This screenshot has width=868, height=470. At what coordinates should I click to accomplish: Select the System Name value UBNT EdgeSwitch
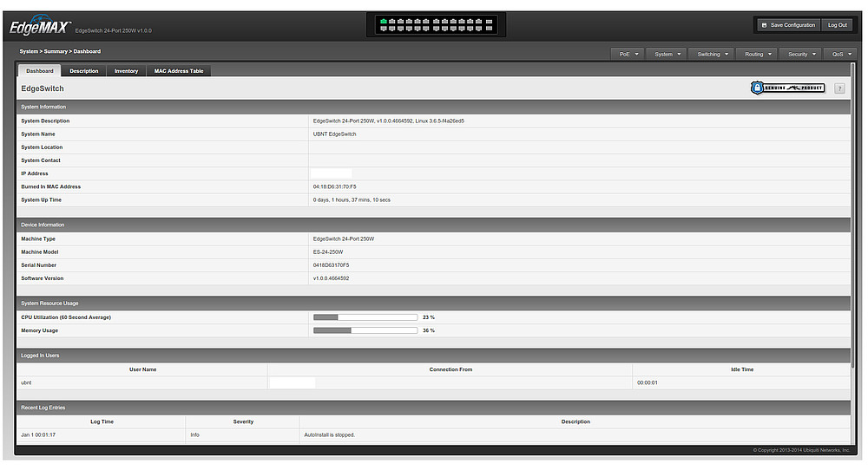click(334, 134)
